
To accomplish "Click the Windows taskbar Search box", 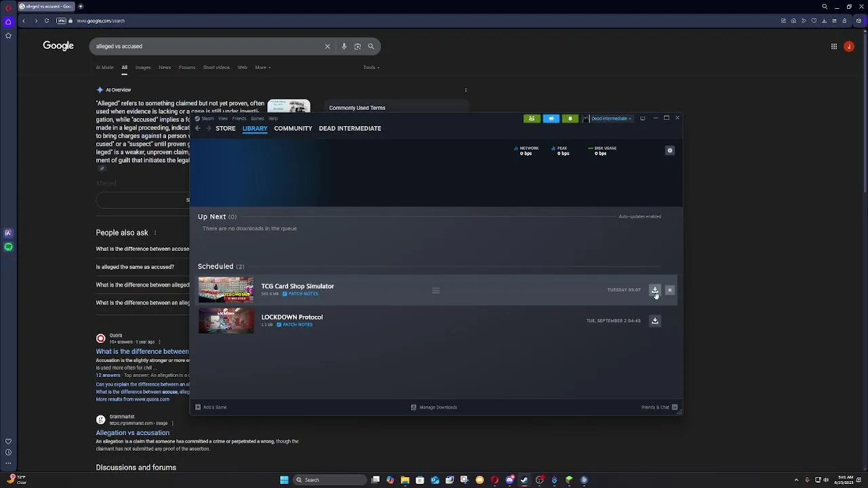I will 329,480.
